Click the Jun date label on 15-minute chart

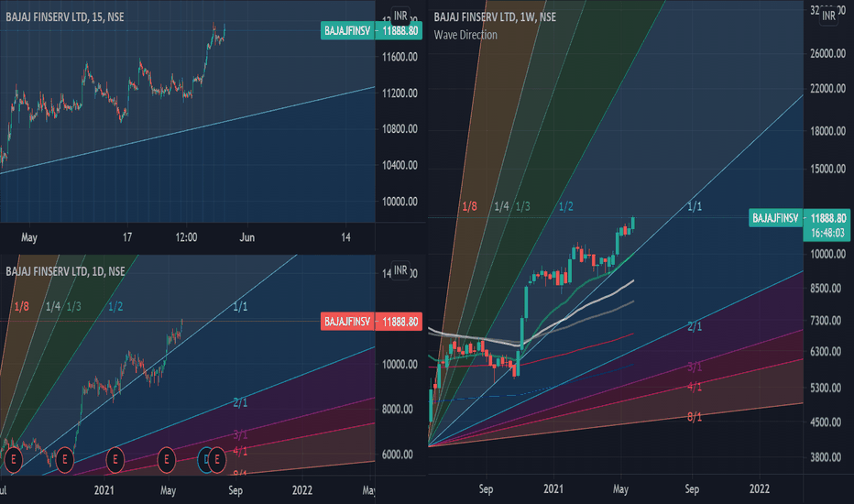pyautogui.click(x=246, y=237)
